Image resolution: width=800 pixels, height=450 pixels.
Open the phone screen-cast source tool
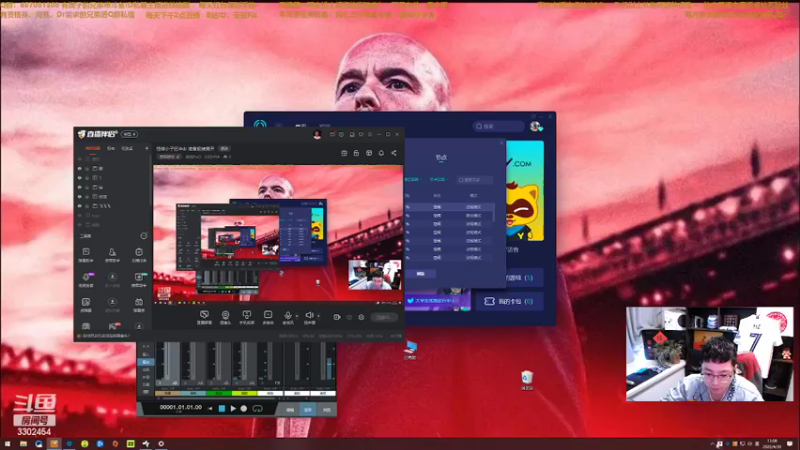(246, 317)
